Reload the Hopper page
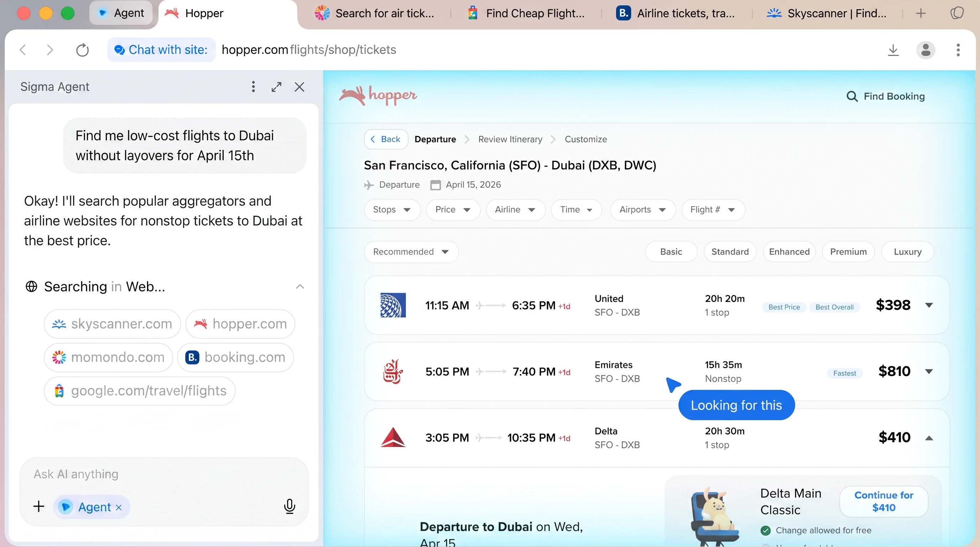This screenshot has height=547, width=980. [x=82, y=50]
